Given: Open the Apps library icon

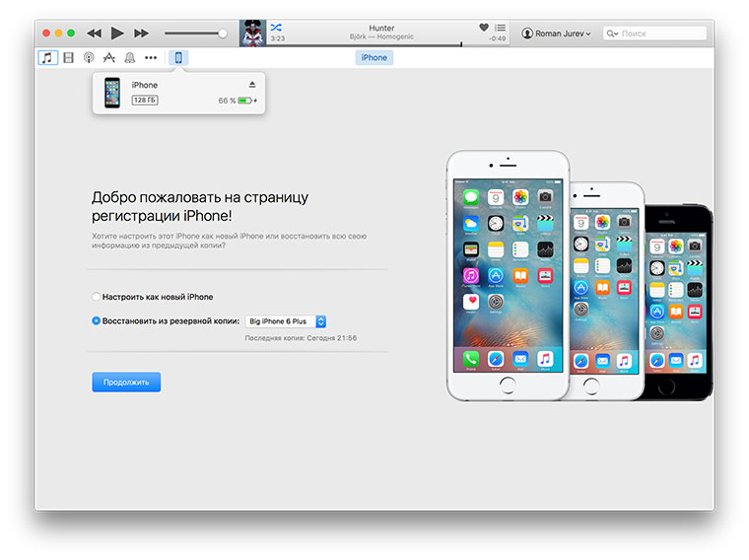Looking at the screenshot, I should [x=109, y=58].
